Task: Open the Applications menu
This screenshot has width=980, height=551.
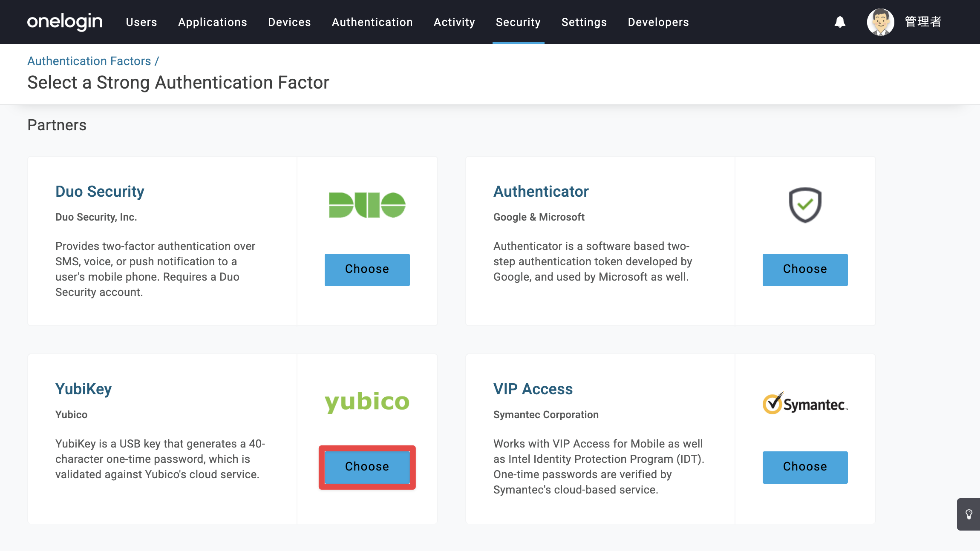Action: [x=213, y=22]
